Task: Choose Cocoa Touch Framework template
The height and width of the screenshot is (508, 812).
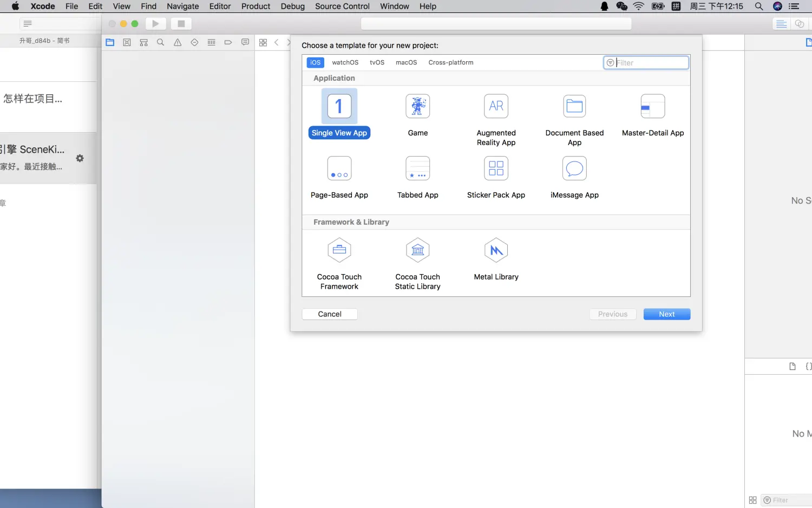Action: (x=339, y=264)
